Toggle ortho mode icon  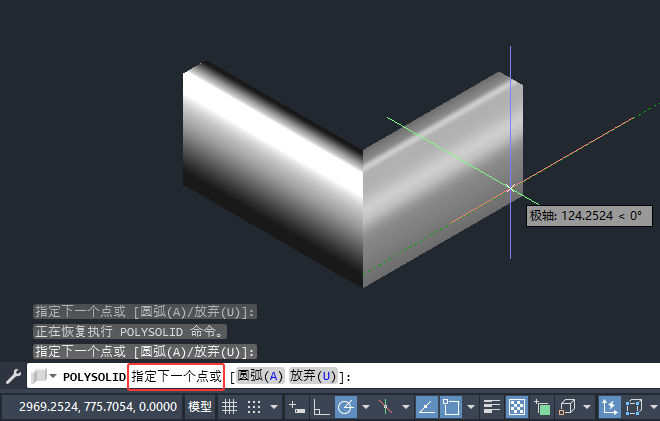(x=321, y=407)
